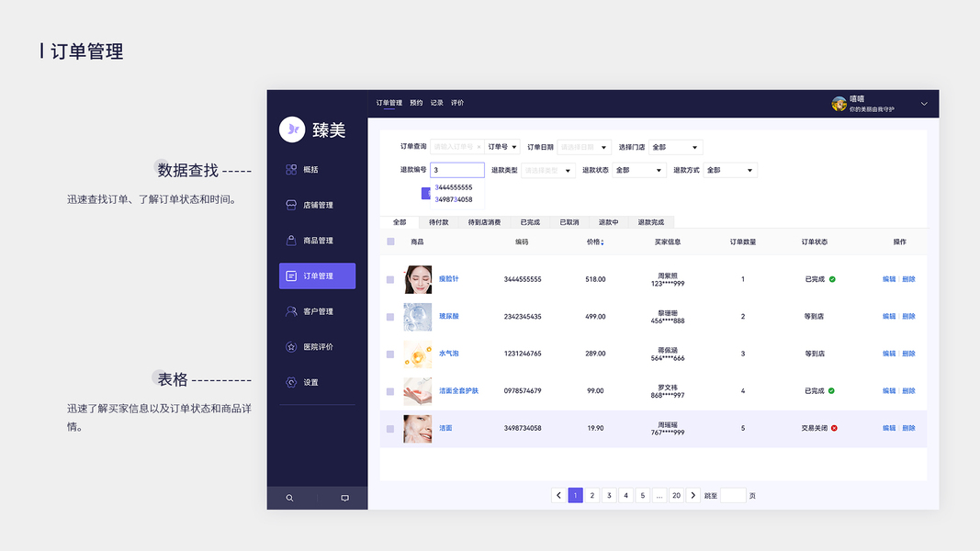The width and height of the screenshot is (980, 551).
Task: Check the box for 水气泡 order
Action: [390, 354]
